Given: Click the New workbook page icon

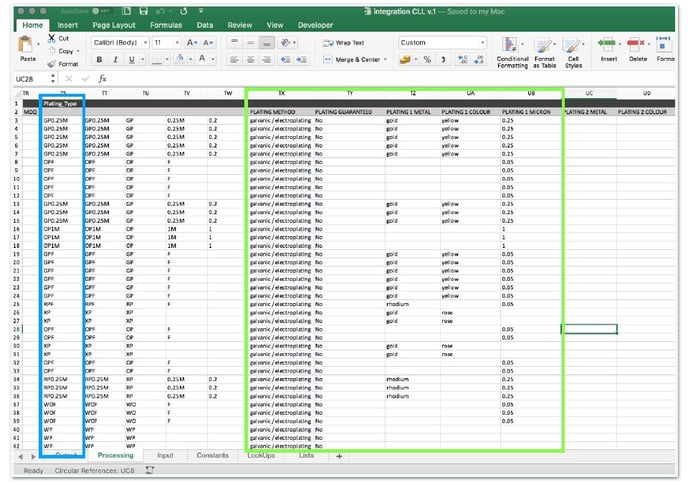Looking at the screenshot, I should (126, 11).
